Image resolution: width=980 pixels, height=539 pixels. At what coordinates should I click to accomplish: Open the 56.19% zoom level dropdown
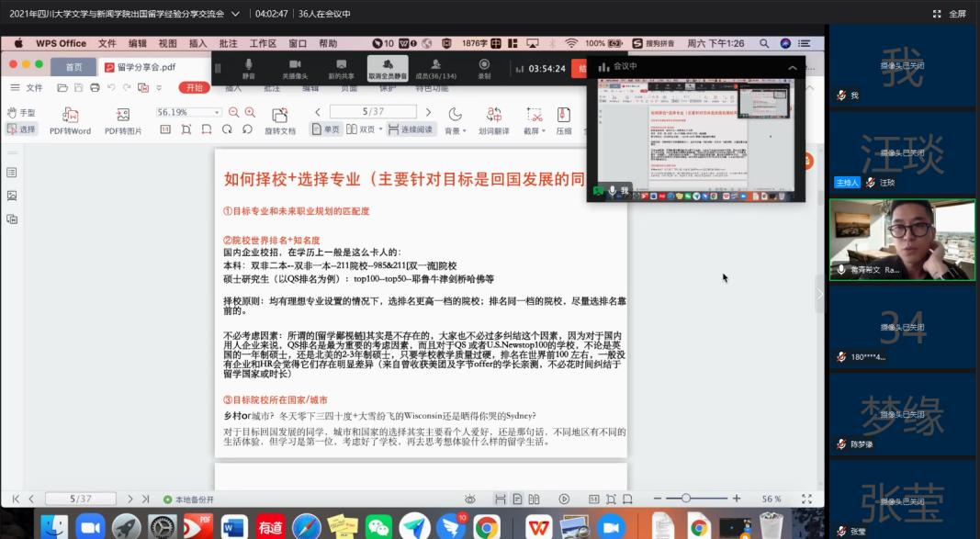(x=218, y=112)
